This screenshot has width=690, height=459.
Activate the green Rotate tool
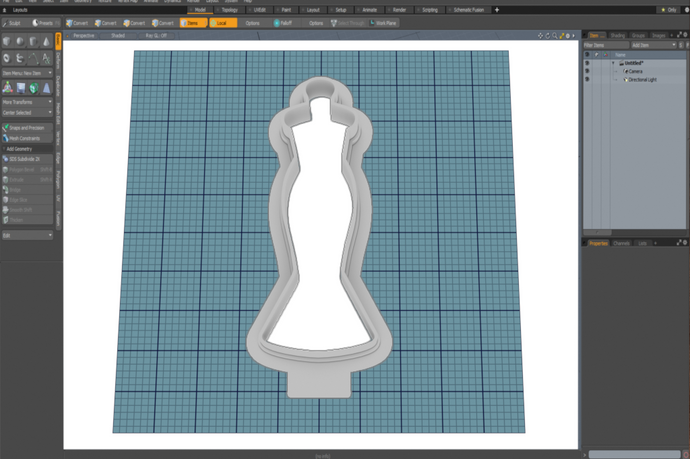33,88
